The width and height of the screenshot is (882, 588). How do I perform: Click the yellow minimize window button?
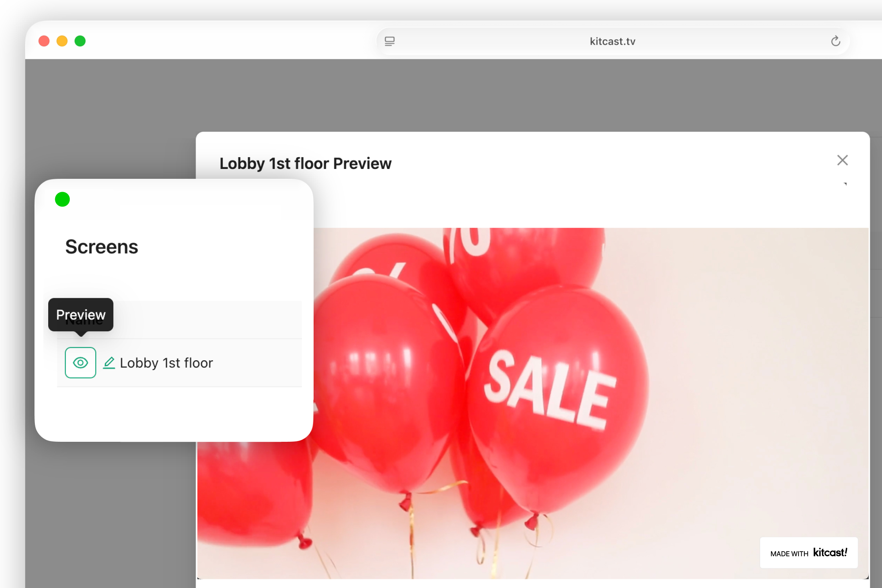pyautogui.click(x=62, y=41)
